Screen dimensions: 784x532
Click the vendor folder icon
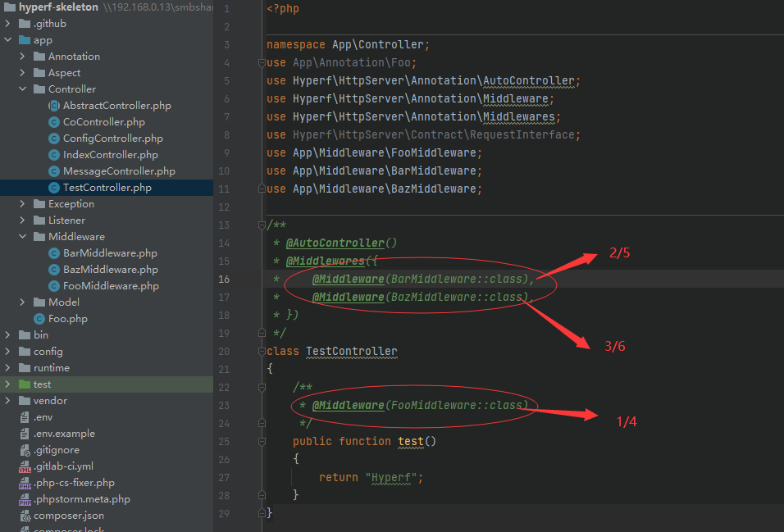click(x=25, y=401)
